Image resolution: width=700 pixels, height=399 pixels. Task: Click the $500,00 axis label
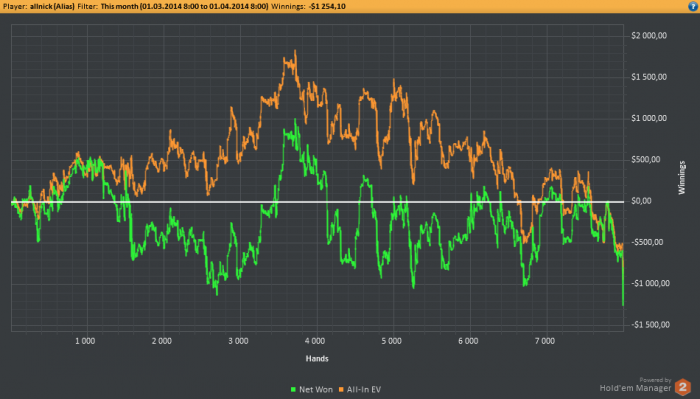(646, 160)
